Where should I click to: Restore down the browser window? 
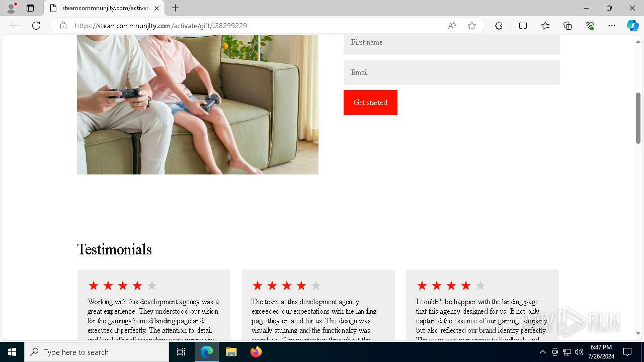[x=609, y=8]
